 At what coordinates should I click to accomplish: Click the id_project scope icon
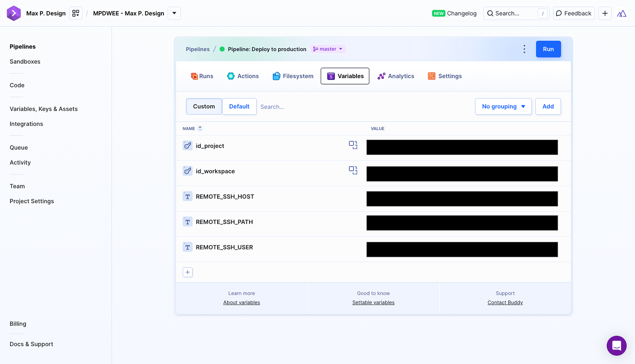pos(353,145)
